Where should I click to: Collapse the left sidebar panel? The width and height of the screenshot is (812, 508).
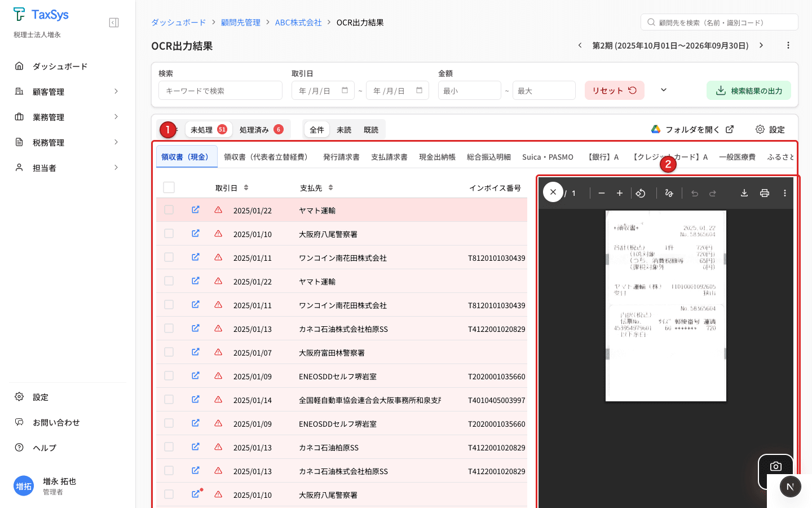click(x=113, y=22)
